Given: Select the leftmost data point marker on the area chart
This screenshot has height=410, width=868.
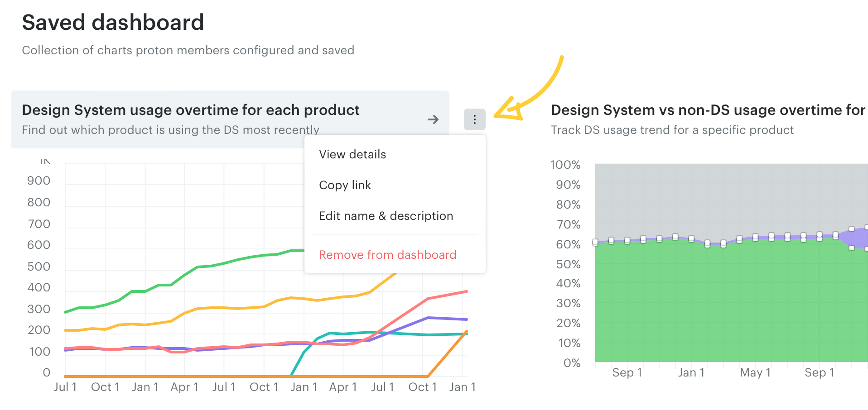Looking at the screenshot, I should pos(595,243).
